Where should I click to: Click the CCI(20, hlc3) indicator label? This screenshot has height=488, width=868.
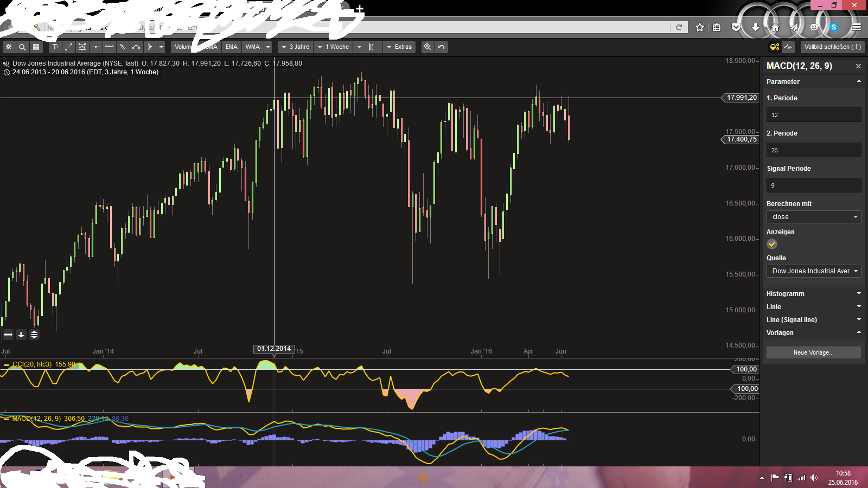[x=32, y=364]
